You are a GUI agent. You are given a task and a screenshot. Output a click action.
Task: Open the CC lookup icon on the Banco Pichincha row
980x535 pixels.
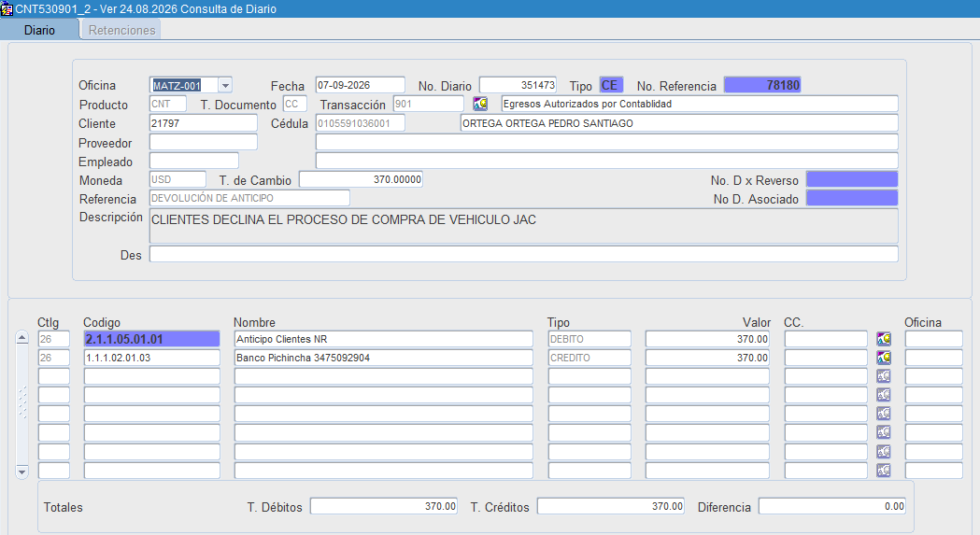coord(884,359)
